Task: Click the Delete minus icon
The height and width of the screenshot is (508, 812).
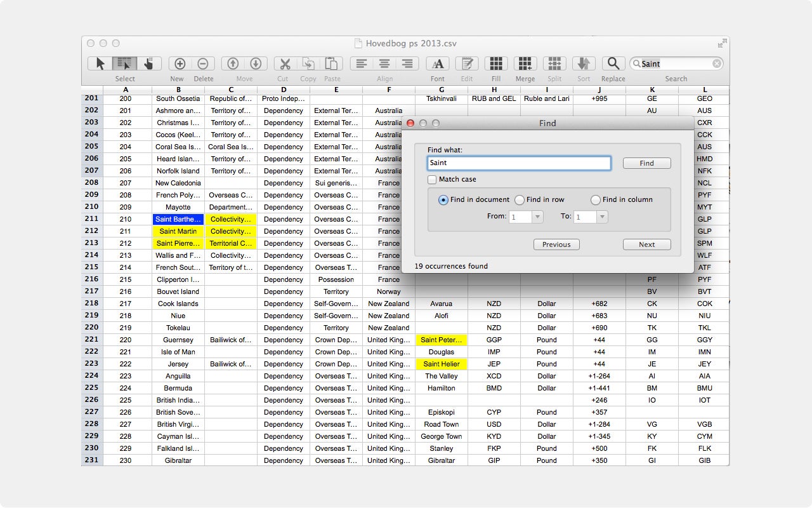Action: [x=203, y=63]
